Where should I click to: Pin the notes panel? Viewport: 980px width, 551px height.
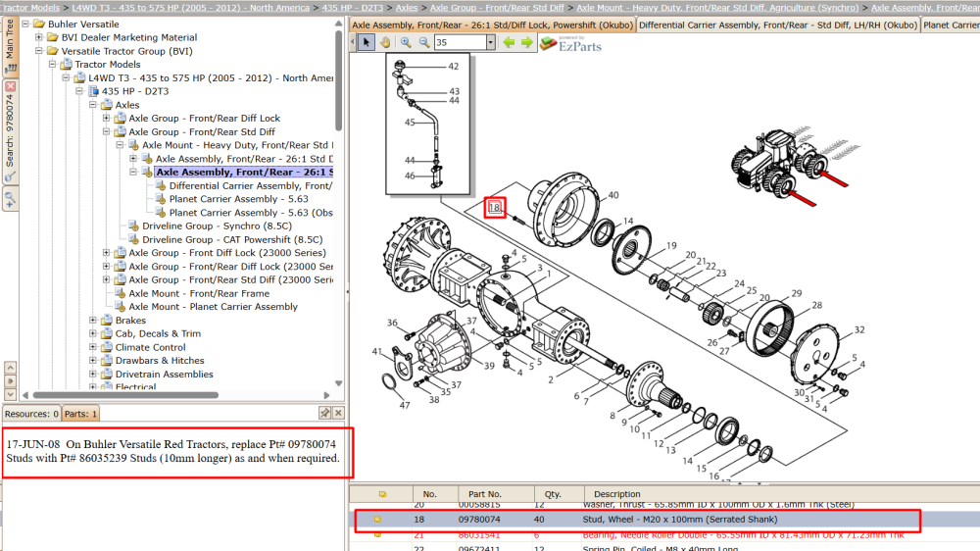coord(324,413)
